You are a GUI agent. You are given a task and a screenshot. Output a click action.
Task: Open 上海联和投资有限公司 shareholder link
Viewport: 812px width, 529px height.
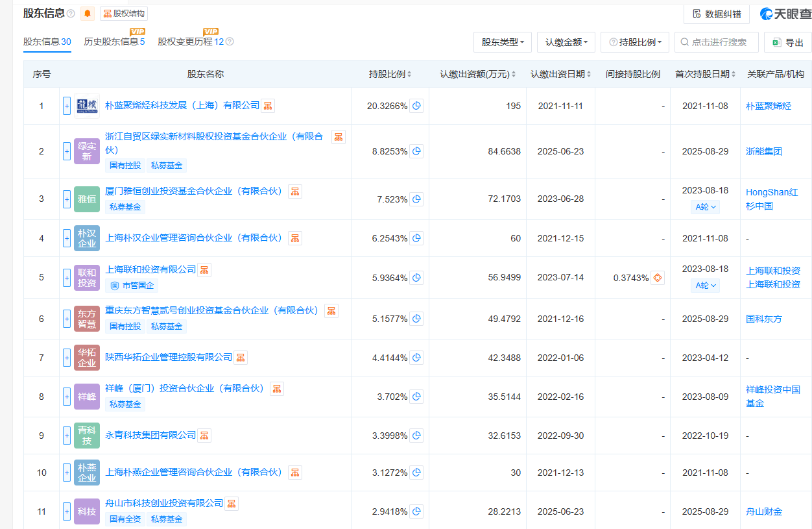pos(150,269)
